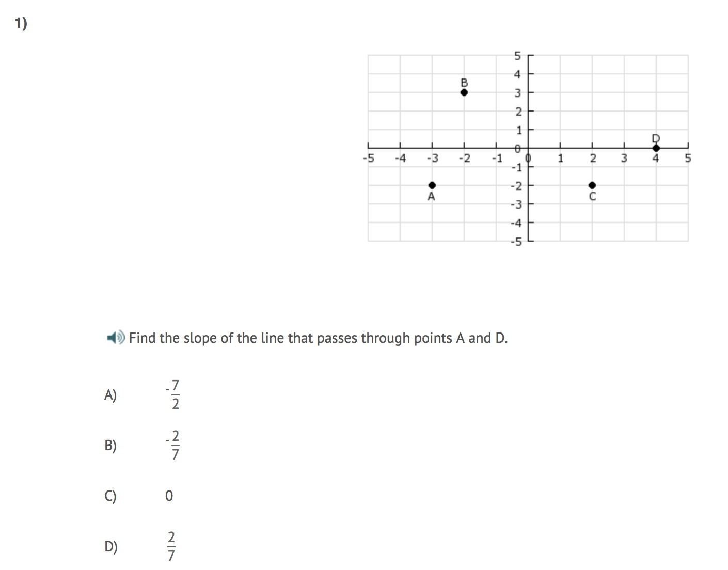Click point A on the graph
The height and width of the screenshot is (570, 728).
click(x=432, y=185)
